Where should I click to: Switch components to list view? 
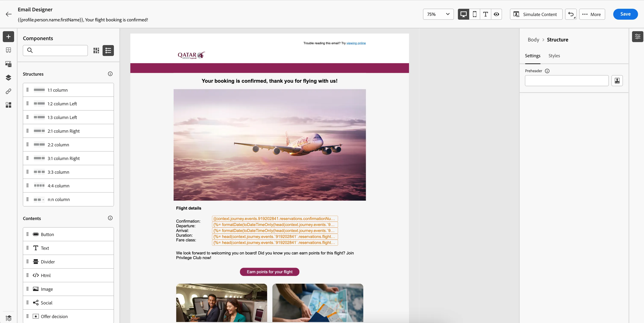click(x=108, y=50)
